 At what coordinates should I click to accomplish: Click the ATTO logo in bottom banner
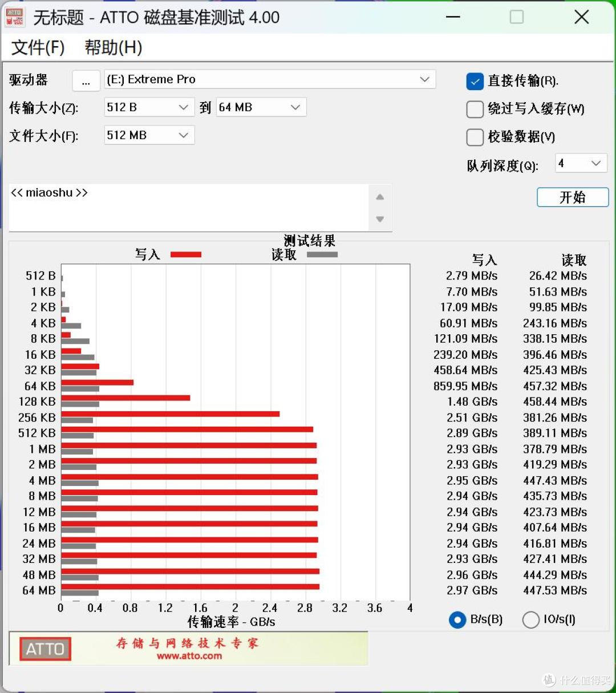[45, 649]
